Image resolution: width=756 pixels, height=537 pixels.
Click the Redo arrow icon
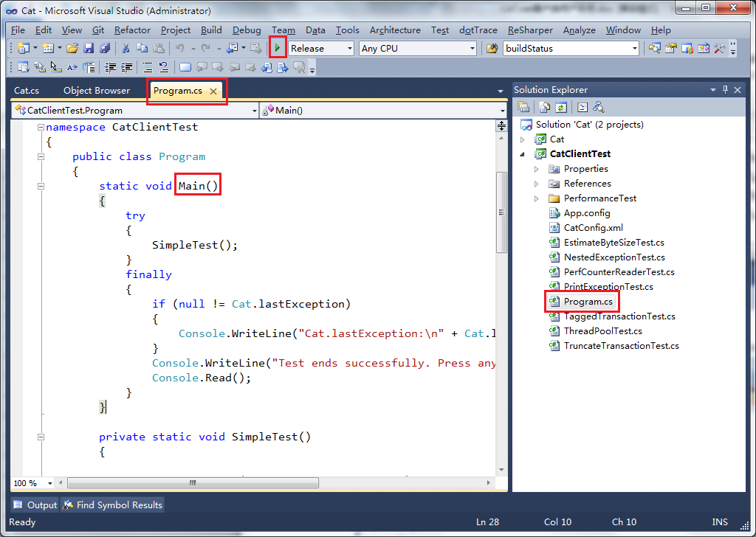[x=206, y=48]
